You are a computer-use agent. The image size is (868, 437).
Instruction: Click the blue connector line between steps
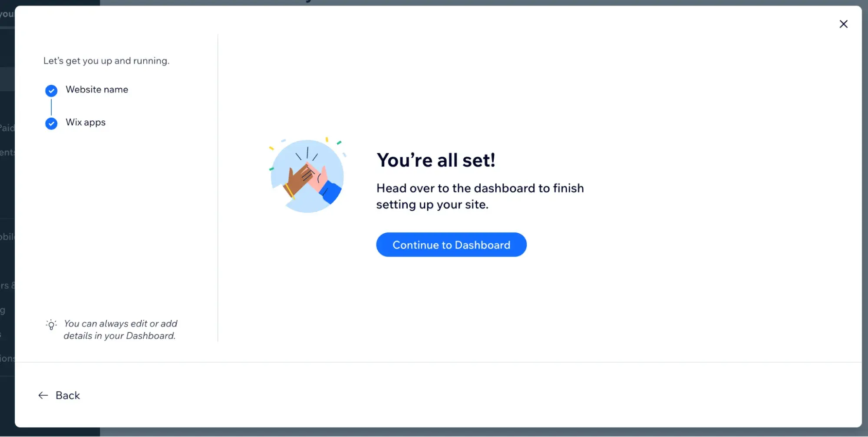coord(51,107)
